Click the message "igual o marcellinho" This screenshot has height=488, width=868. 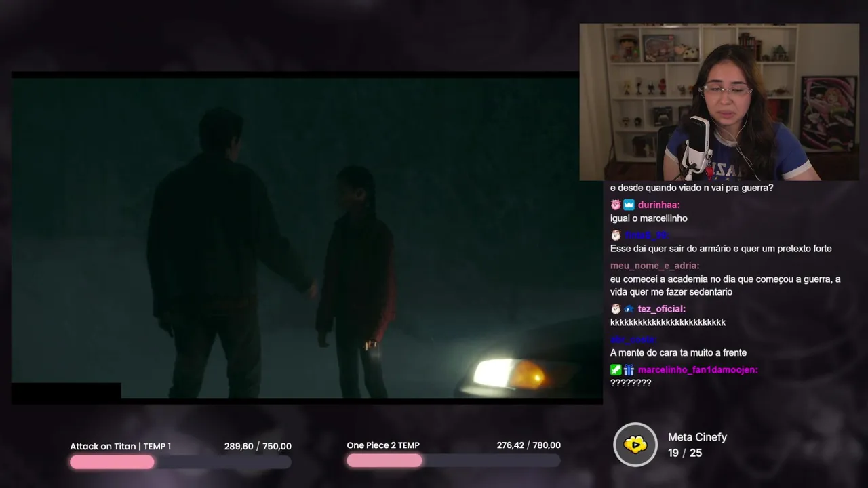tap(649, 218)
